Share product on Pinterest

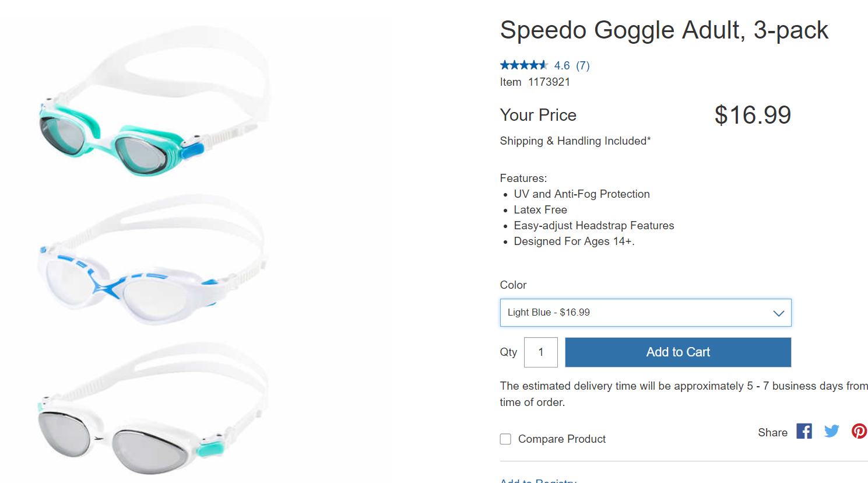click(x=859, y=431)
